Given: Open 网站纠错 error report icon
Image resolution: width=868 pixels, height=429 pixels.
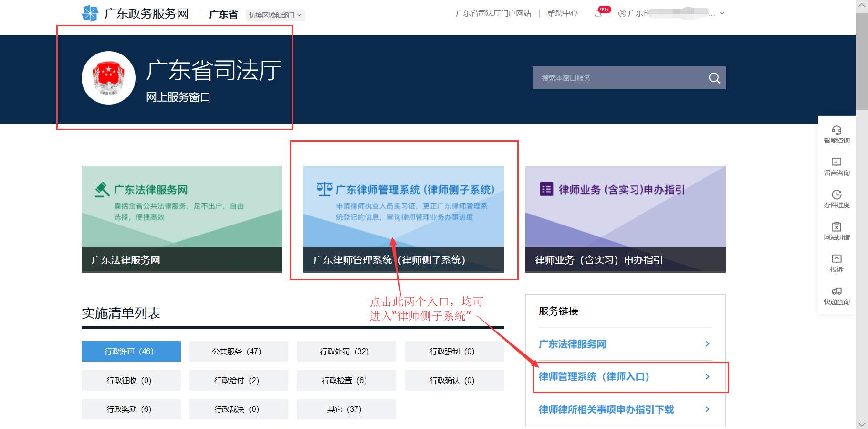Looking at the screenshot, I should (x=837, y=226).
